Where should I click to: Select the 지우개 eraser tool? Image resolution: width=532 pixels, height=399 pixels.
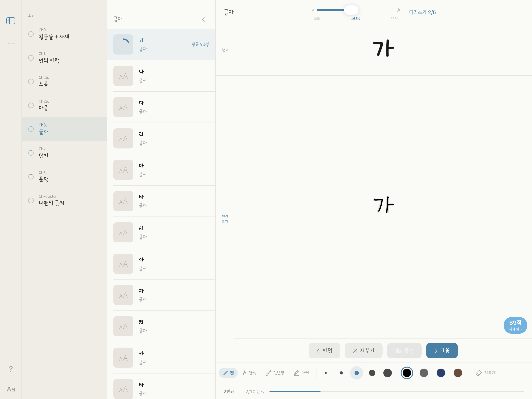[486, 373]
